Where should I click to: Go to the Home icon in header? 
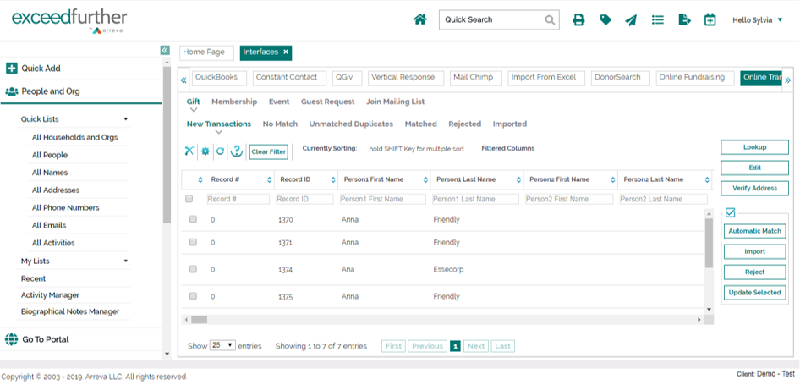coord(420,20)
